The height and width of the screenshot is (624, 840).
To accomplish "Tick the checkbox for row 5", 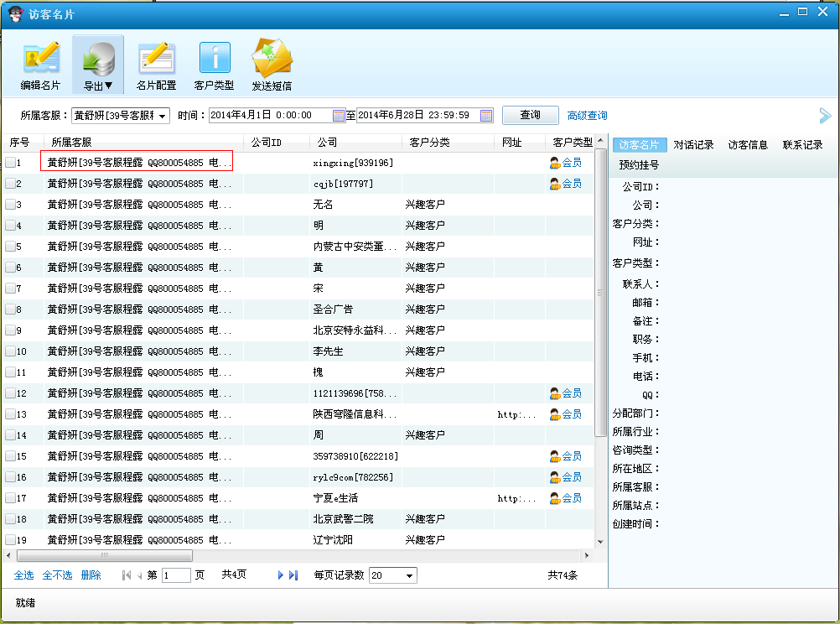I will pyautogui.click(x=10, y=247).
